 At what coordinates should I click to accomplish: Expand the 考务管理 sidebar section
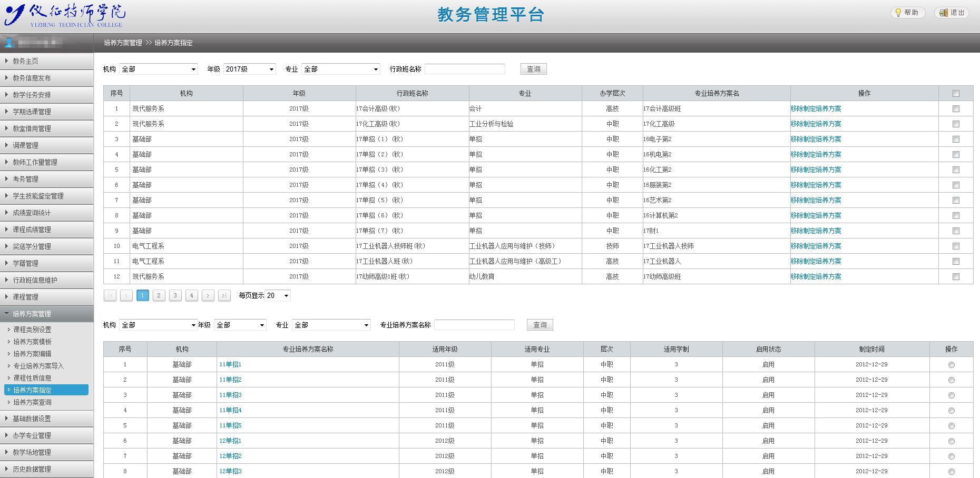46,179
